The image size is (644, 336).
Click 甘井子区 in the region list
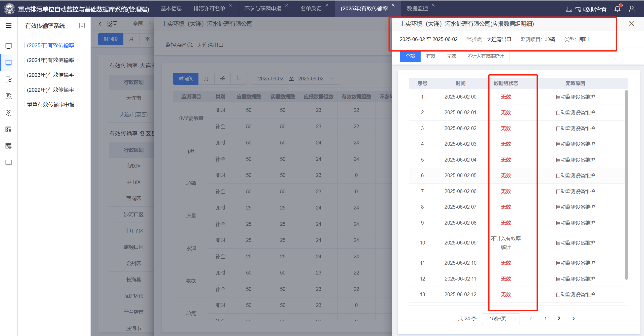coord(133,231)
